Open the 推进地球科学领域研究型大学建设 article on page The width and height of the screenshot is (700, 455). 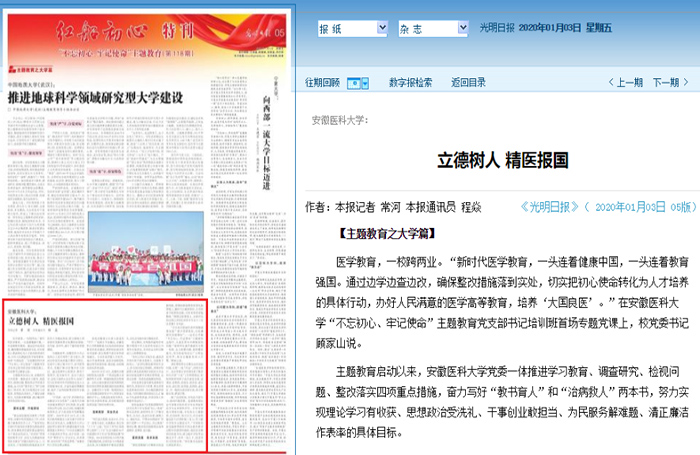click(95, 98)
